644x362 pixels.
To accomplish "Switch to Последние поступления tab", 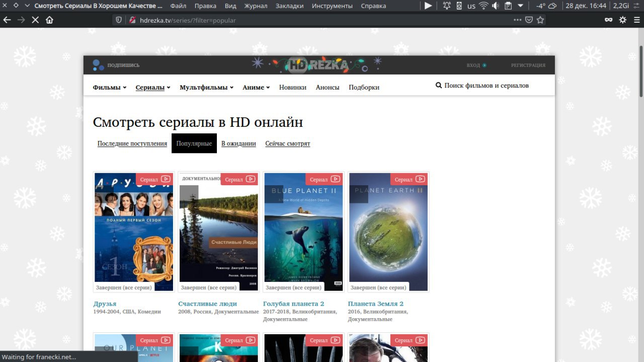I will (132, 143).
